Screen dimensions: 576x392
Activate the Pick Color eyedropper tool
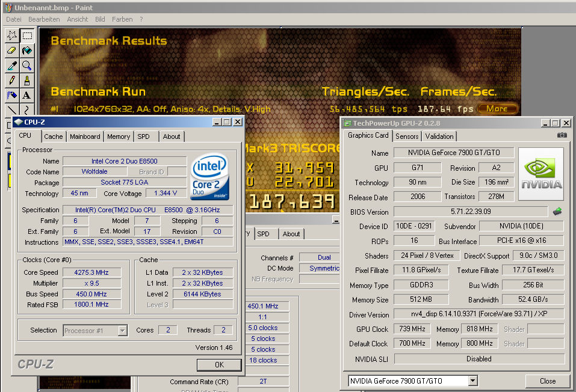(12, 66)
